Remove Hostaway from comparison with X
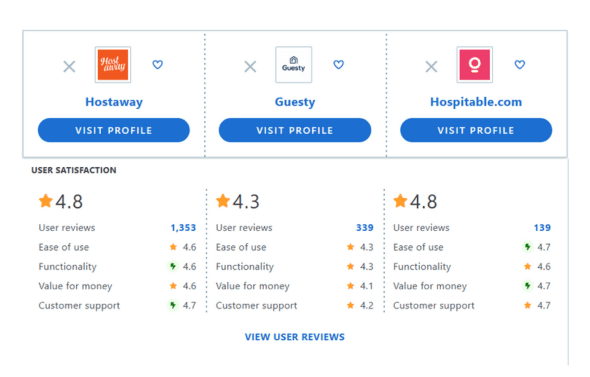The height and width of the screenshot is (377, 590). pos(69,67)
